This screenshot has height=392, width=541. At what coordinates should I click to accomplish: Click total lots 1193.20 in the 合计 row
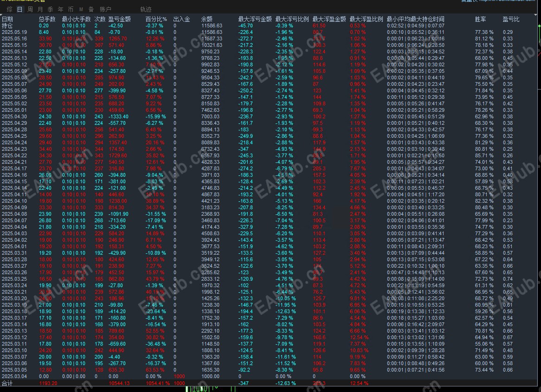pyautogui.click(x=48, y=383)
